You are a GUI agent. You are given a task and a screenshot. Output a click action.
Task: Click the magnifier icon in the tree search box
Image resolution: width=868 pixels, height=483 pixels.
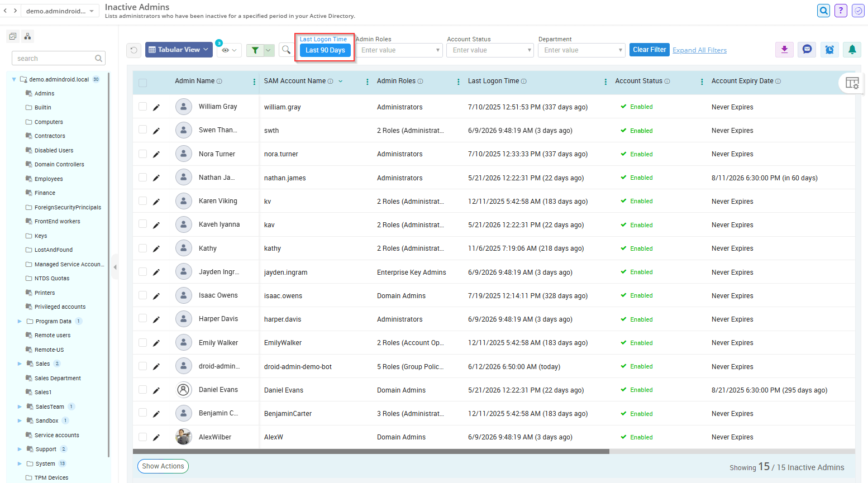(x=98, y=58)
